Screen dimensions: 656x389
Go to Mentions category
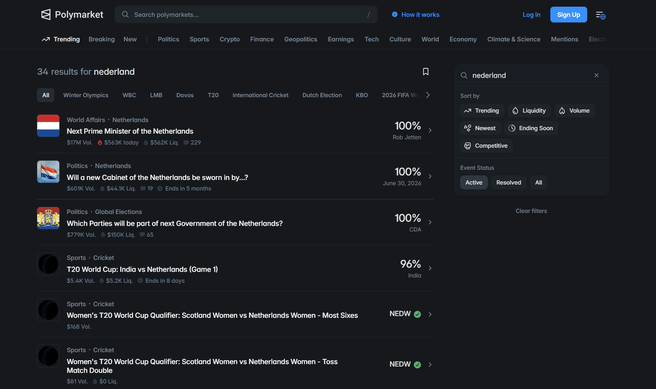click(x=564, y=39)
